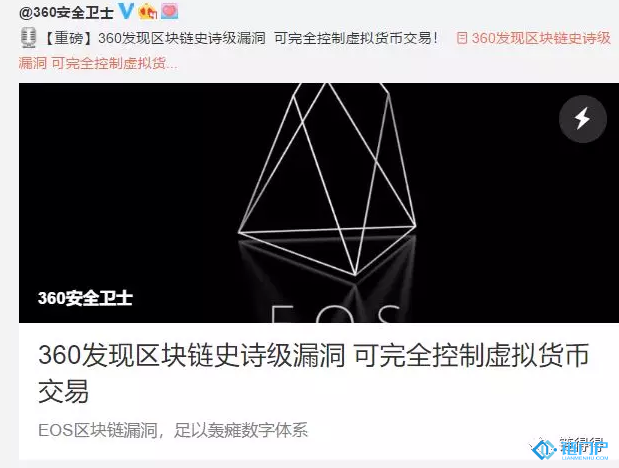Click the subtitle EOS区块链漏洞，足以轰瘫数字体系
The image size is (619, 468).
pos(173,430)
